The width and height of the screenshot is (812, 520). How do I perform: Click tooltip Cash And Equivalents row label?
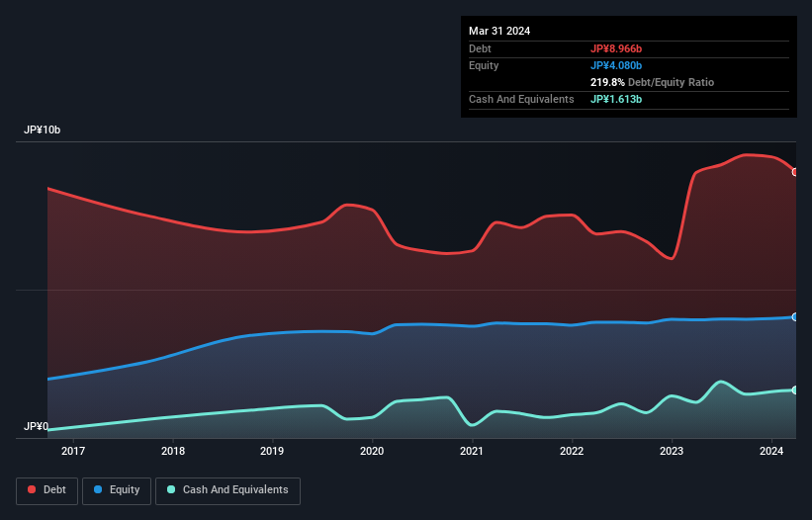[521, 99]
